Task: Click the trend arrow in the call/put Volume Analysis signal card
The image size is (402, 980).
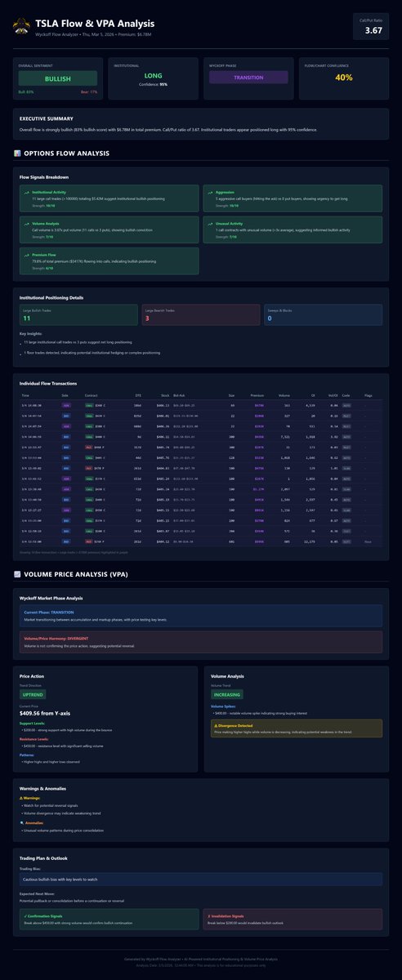Action: (x=25, y=222)
